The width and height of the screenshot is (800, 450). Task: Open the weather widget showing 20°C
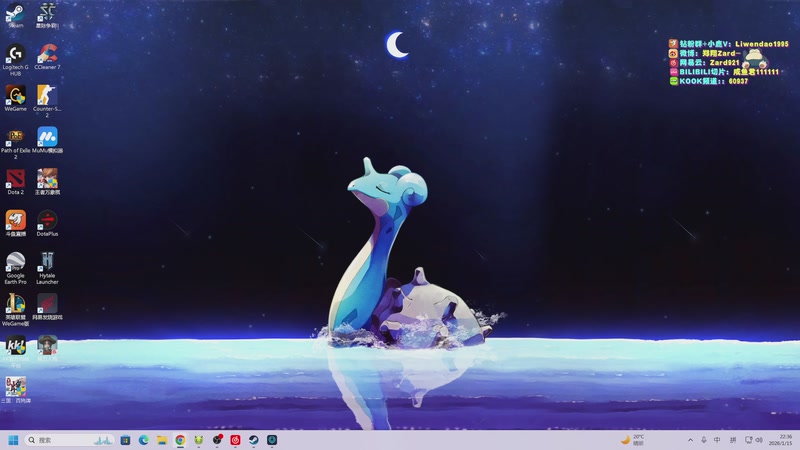click(633, 440)
